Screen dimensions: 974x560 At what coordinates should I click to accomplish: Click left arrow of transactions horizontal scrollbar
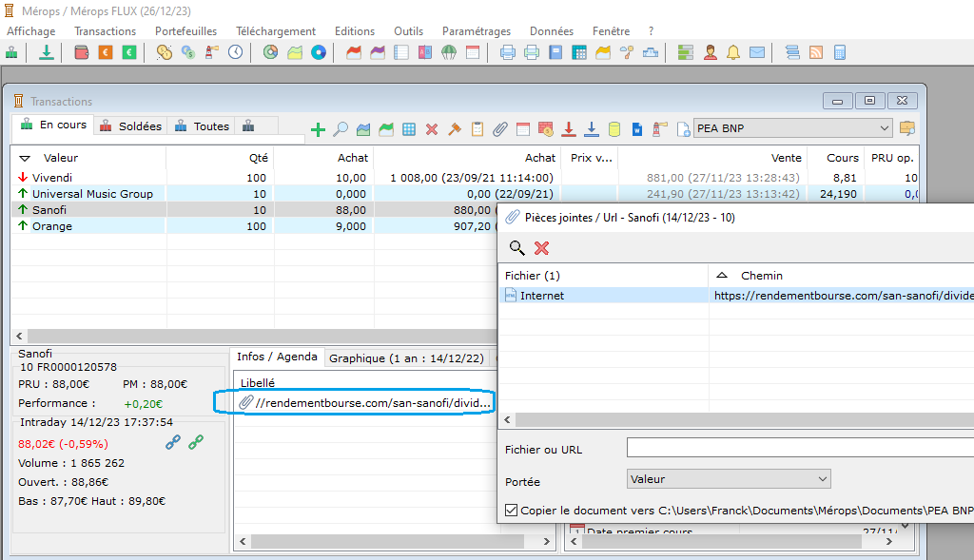(19, 336)
